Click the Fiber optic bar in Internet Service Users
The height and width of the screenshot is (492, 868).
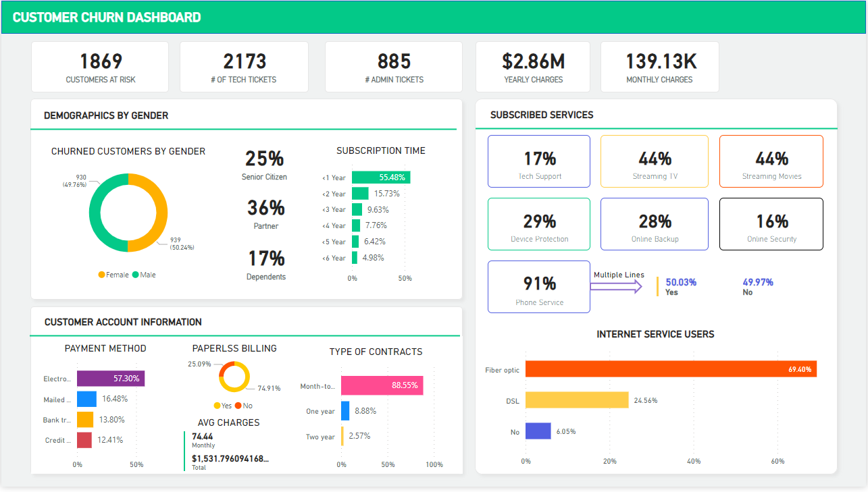(671, 369)
